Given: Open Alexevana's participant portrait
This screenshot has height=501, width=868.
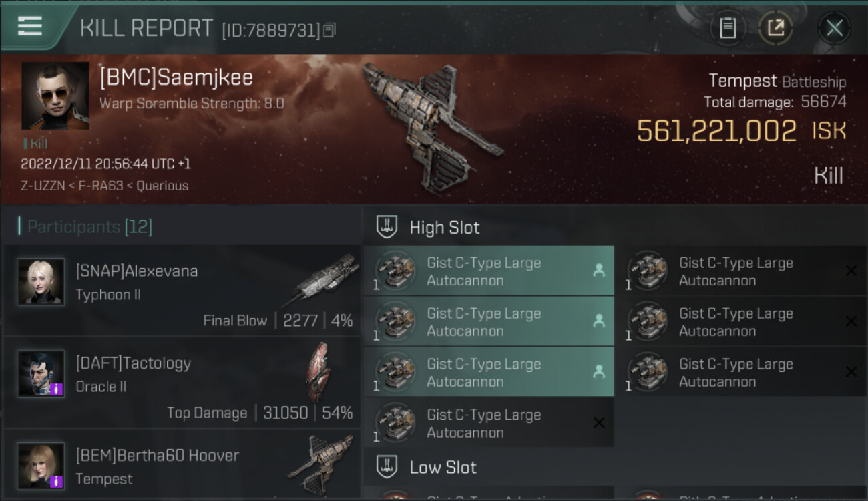Looking at the screenshot, I should click(x=41, y=282).
